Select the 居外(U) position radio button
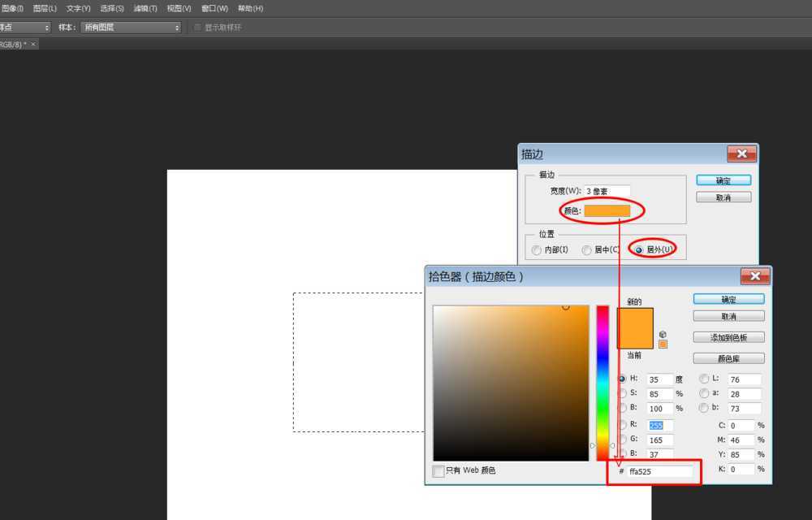 639,250
